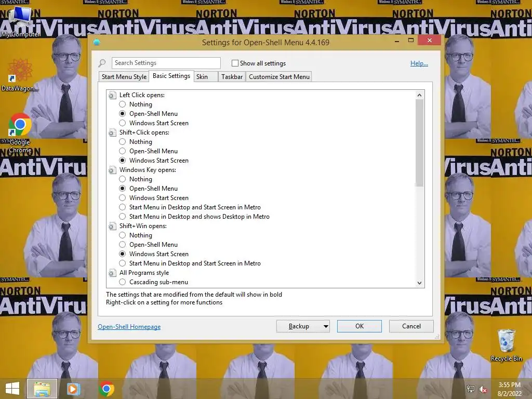Open the Backup dropdown arrow
This screenshot has height=399, width=532.
pyautogui.click(x=325, y=326)
